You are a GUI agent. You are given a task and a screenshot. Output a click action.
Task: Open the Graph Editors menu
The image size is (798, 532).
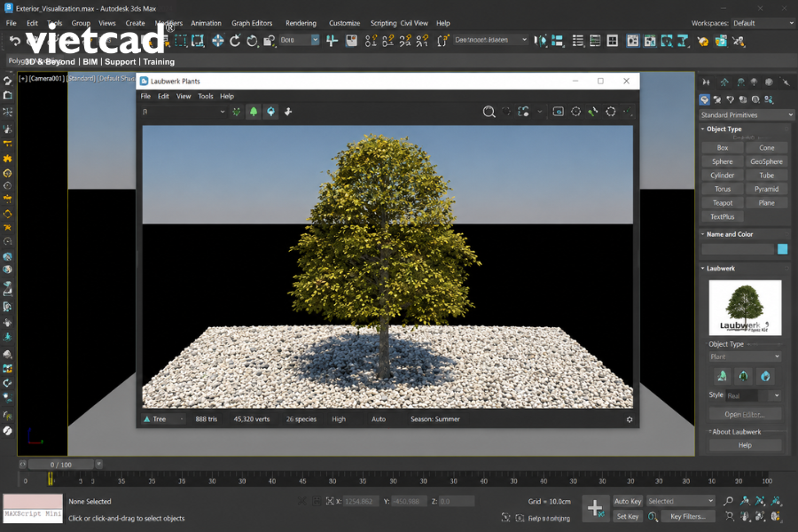(252, 23)
